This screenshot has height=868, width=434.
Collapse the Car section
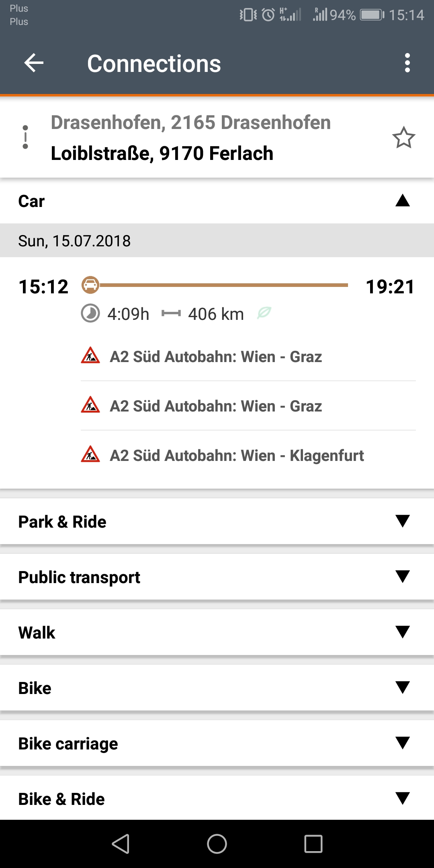[402, 201]
